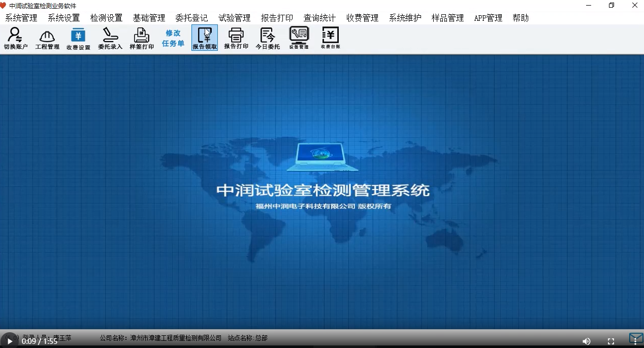Open the 样签打印 label print icon

[142, 39]
